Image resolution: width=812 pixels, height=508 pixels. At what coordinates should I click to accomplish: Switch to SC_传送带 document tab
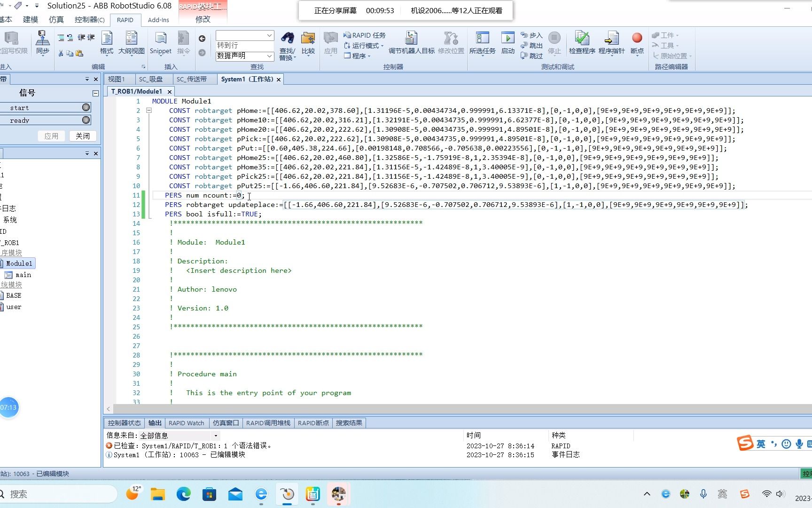(x=192, y=79)
